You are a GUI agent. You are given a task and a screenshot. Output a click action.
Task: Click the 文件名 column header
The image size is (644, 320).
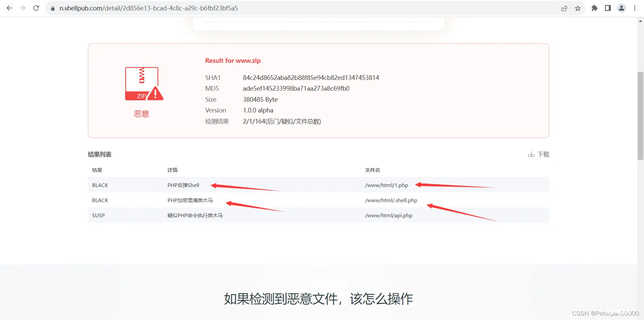tap(373, 170)
